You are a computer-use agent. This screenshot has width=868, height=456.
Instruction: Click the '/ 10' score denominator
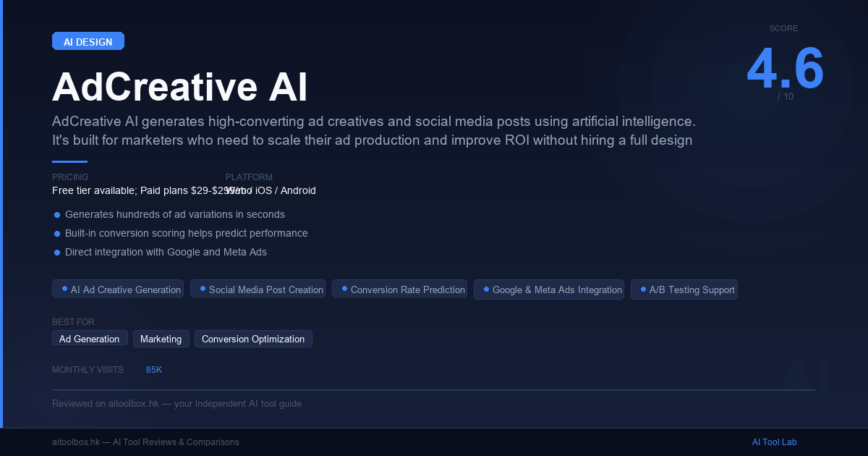click(786, 96)
